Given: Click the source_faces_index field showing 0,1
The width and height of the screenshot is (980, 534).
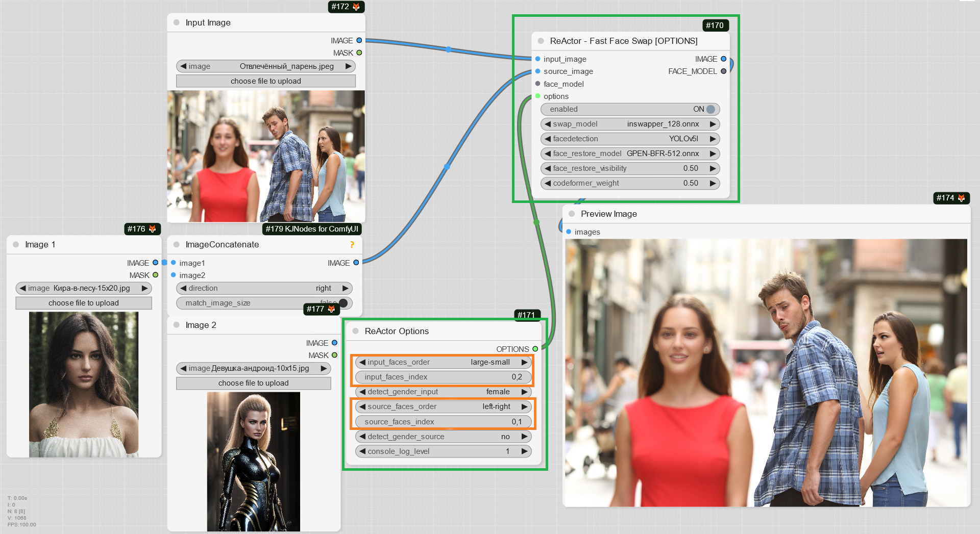Looking at the screenshot, I should [443, 422].
